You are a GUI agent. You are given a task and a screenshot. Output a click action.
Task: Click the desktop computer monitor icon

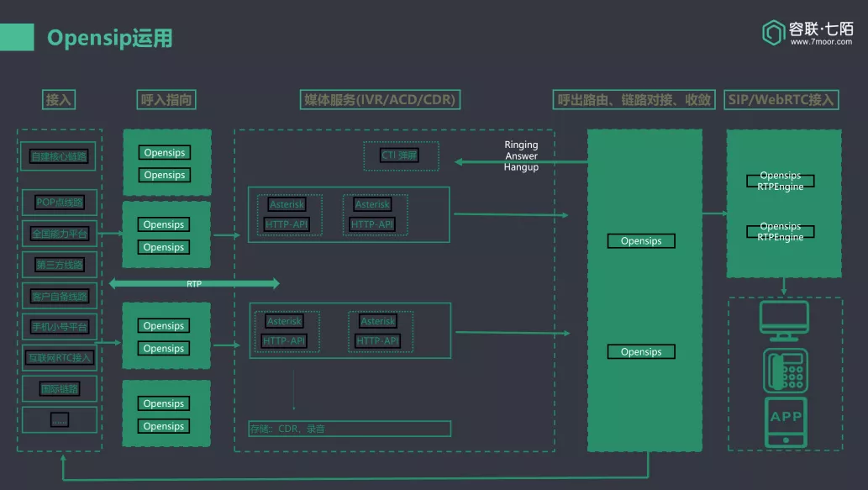(783, 320)
